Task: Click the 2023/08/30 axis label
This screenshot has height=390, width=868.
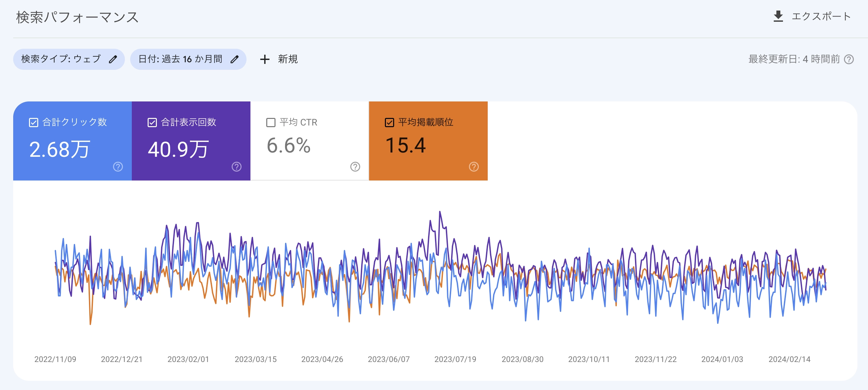Action: click(523, 359)
